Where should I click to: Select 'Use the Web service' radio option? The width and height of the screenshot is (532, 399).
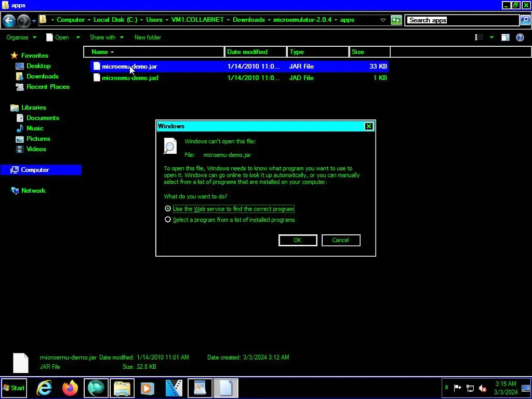tap(168, 209)
